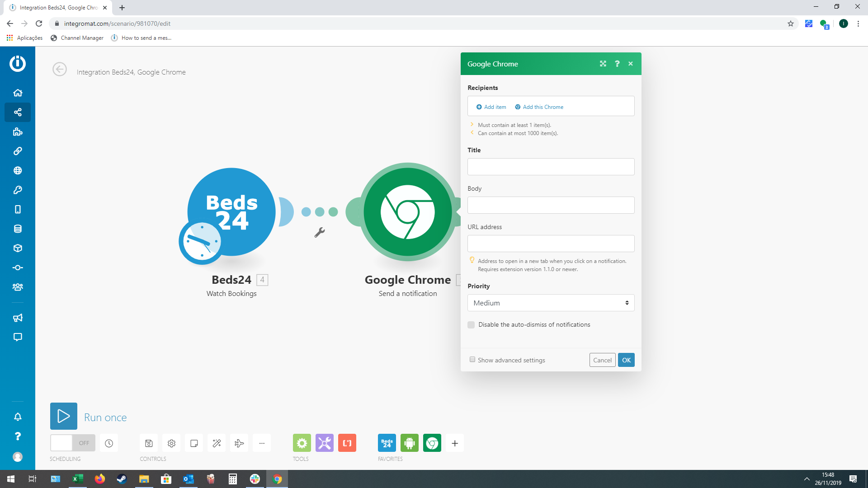This screenshot has height=488, width=868.
Task: Open Chrome three-dot menu
Action: point(858,23)
